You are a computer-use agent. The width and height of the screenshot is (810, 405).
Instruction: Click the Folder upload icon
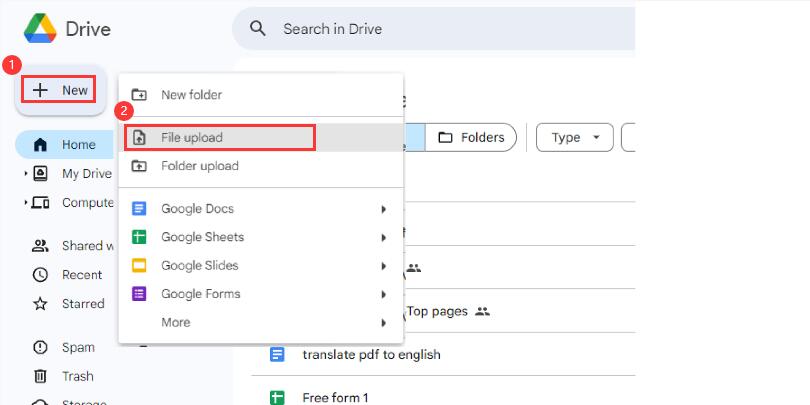coord(139,166)
